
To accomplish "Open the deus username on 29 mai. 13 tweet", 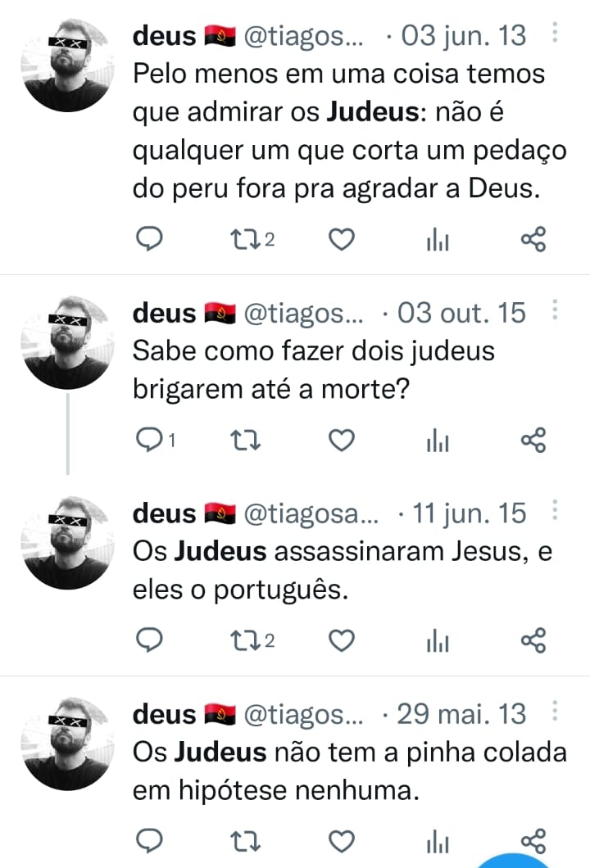I will click(x=164, y=714).
